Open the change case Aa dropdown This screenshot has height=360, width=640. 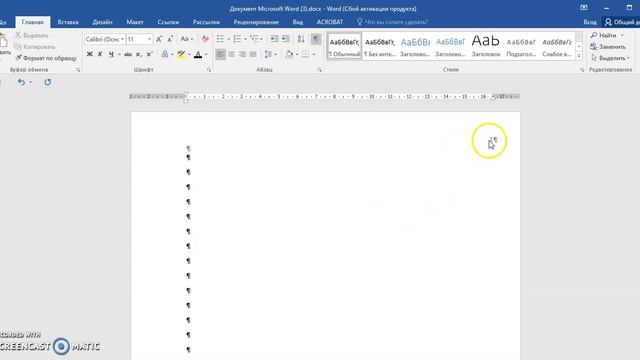tap(187, 39)
